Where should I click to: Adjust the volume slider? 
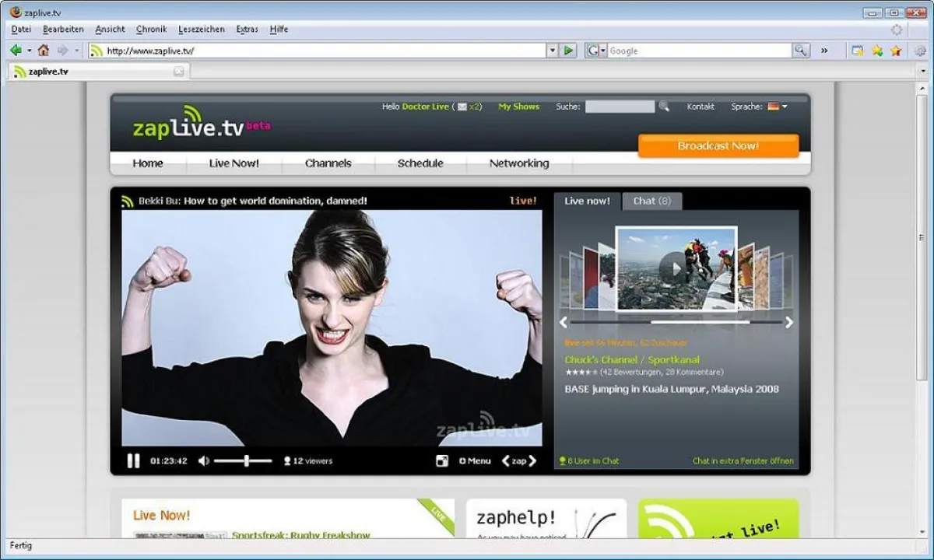(x=248, y=460)
